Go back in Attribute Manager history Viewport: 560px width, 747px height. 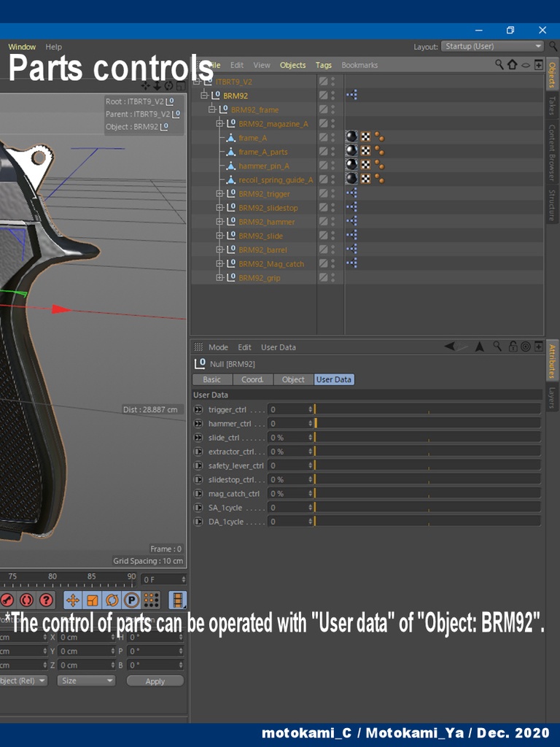click(x=449, y=347)
